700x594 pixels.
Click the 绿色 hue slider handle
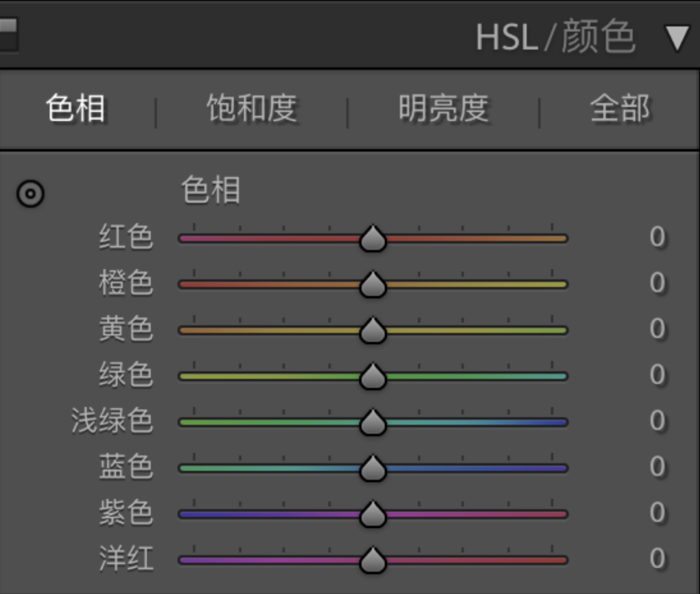click(373, 377)
